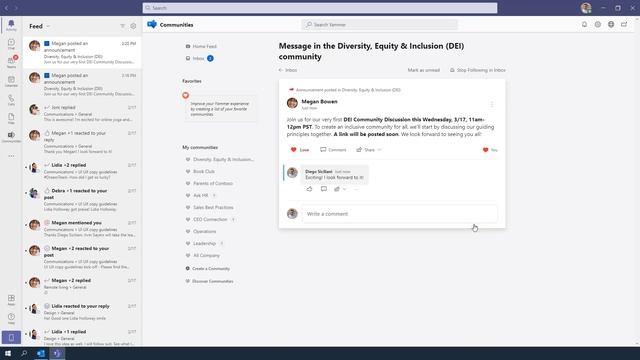Screen dimensions: 640x360
Task: Open the Apps store icon in sidebar
Action: pos(11,300)
